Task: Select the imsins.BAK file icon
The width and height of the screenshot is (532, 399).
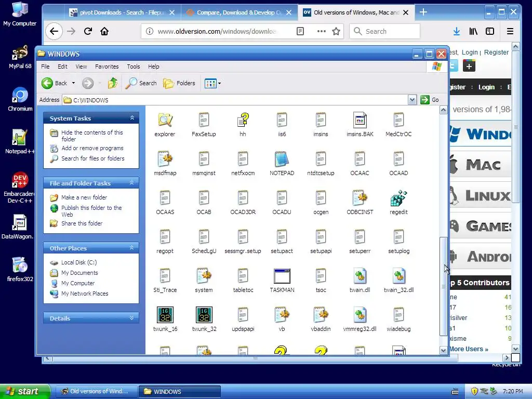Action: (x=360, y=120)
